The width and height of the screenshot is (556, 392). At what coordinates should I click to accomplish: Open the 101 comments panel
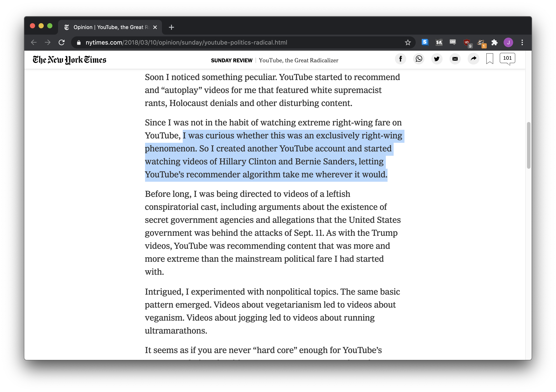pyautogui.click(x=508, y=58)
